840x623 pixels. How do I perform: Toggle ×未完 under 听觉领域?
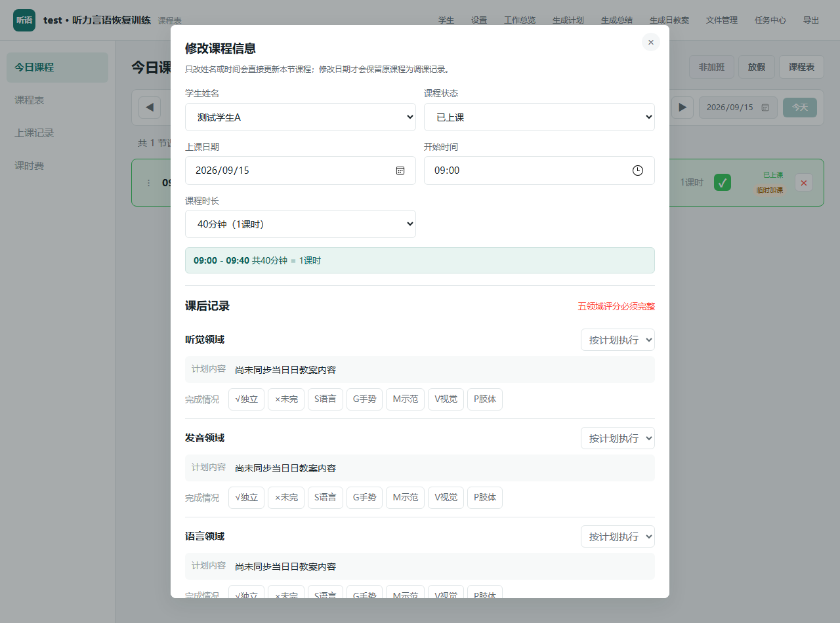[286, 399]
